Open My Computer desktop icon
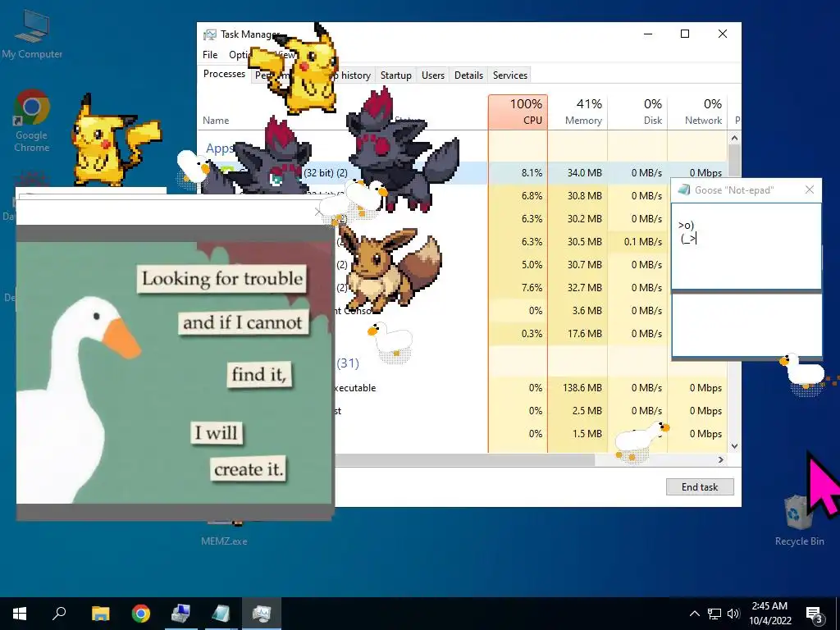 (32, 33)
